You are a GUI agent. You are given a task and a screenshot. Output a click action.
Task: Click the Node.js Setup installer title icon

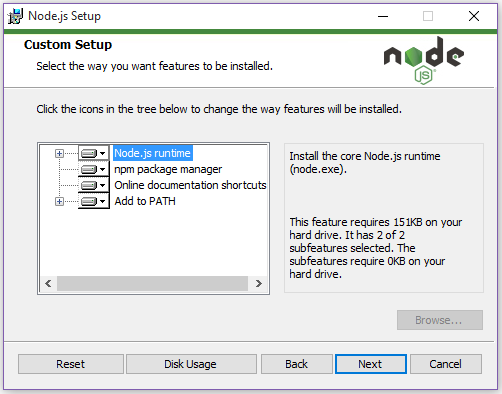pyautogui.click(x=15, y=16)
